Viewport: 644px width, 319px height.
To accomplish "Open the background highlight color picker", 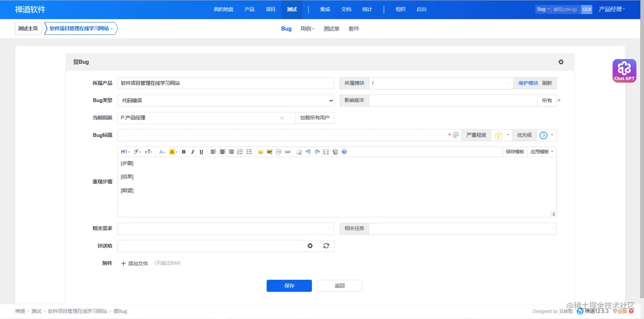I will (173, 152).
